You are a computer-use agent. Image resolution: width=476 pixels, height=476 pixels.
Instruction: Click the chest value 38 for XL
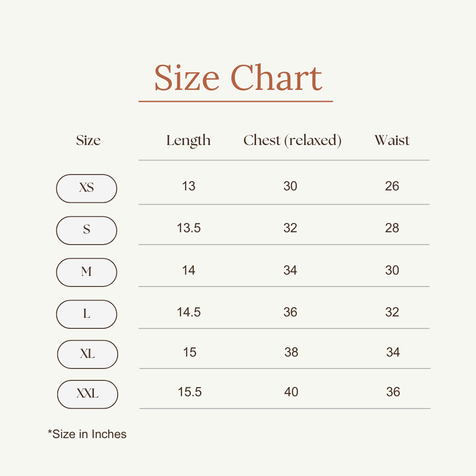[291, 352]
